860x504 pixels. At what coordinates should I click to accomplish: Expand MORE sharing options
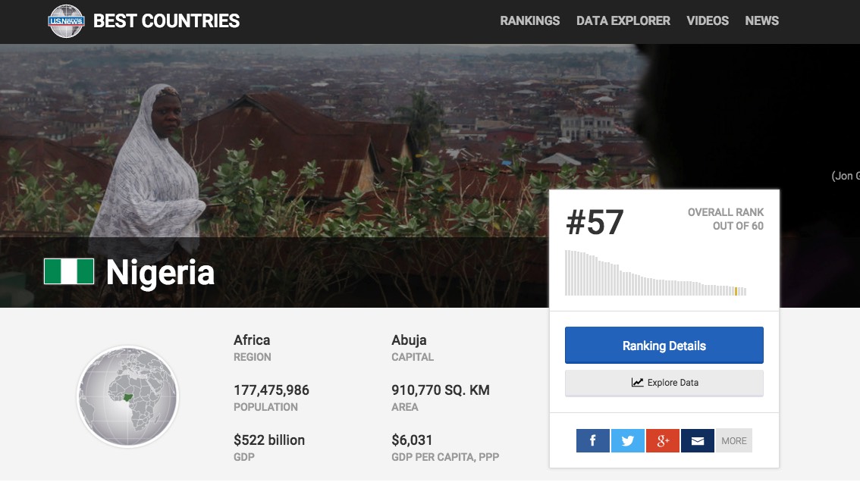(x=733, y=440)
